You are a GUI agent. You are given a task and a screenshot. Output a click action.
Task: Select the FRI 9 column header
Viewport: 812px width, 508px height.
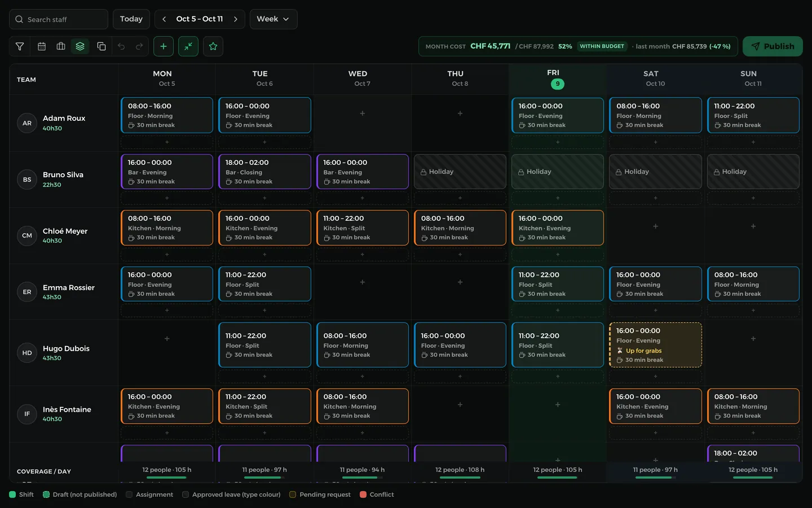coord(558,78)
